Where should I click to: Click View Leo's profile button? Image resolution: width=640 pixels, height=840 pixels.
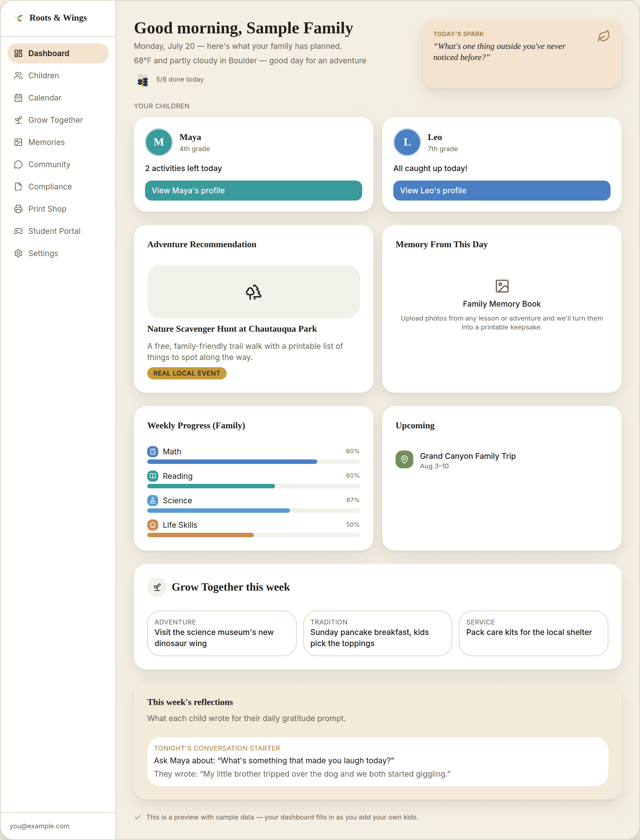pos(502,191)
